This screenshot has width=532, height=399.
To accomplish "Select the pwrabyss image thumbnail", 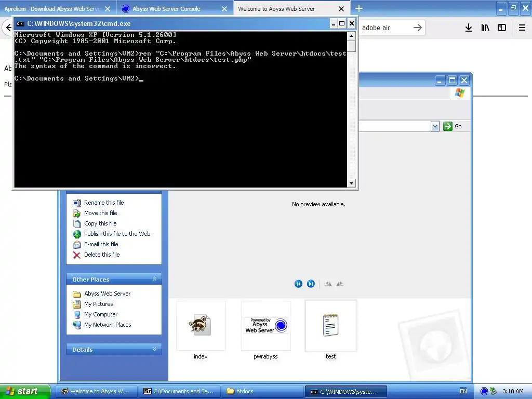I will coord(265,326).
